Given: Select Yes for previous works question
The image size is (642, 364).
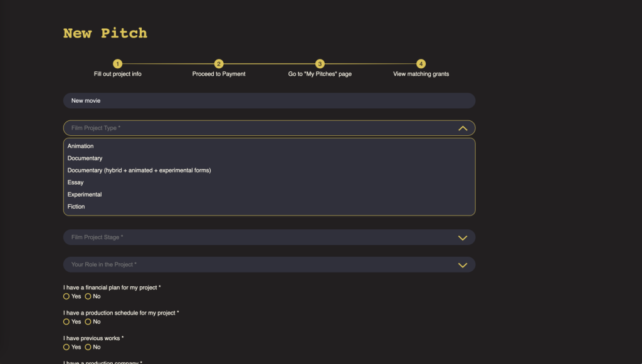Looking at the screenshot, I should [x=66, y=346].
